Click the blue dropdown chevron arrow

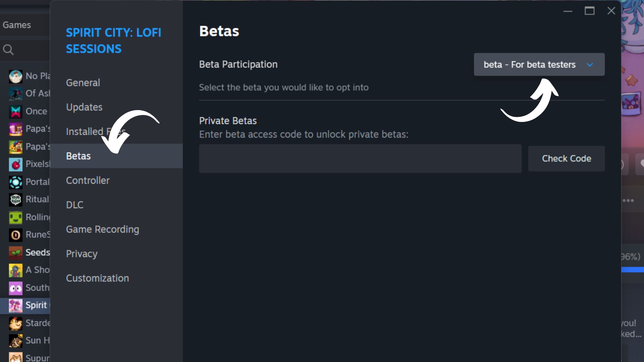point(590,65)
